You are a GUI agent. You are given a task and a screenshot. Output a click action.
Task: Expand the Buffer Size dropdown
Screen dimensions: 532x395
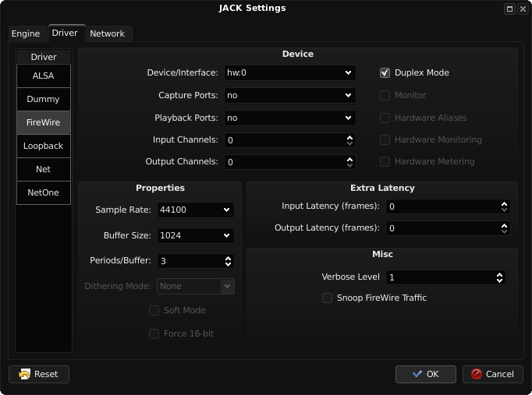pyautogui.click(x=196, y=235)
